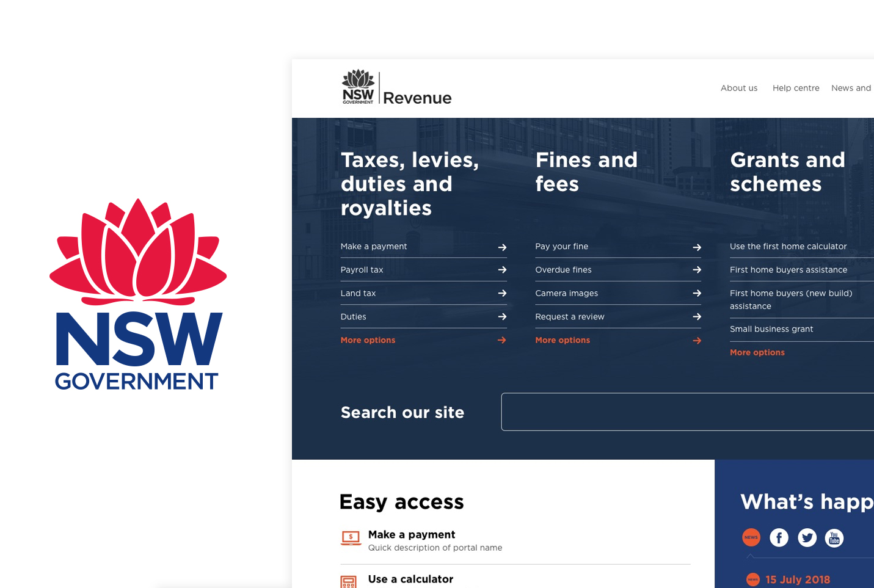Open the YouTube feed icon
874x588 pixels.
834,537
